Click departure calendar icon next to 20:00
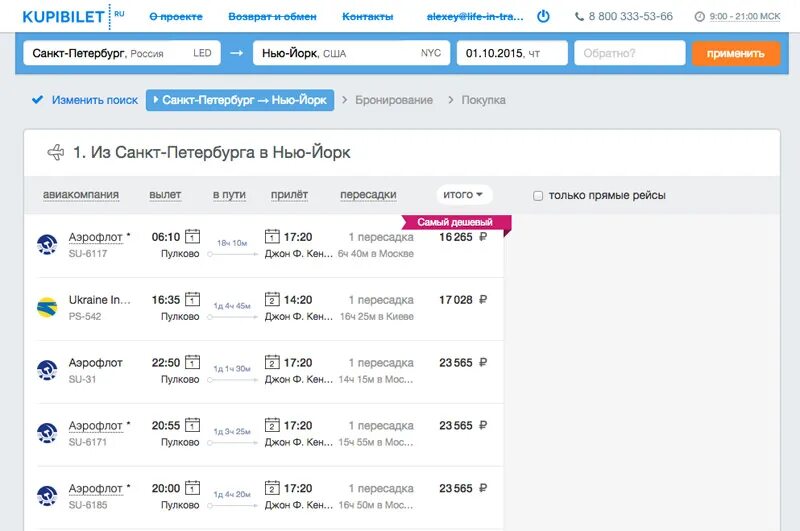The width and height of the screenshot is (800, 531). (192, 488)
